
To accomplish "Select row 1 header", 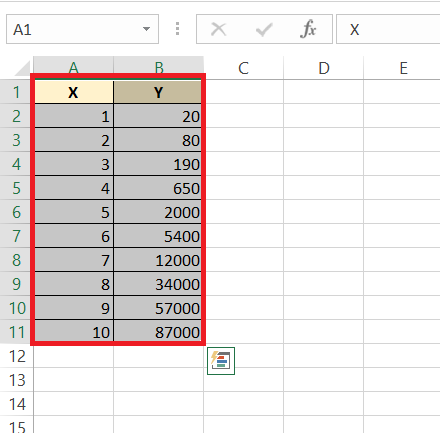I will point(17,92).
